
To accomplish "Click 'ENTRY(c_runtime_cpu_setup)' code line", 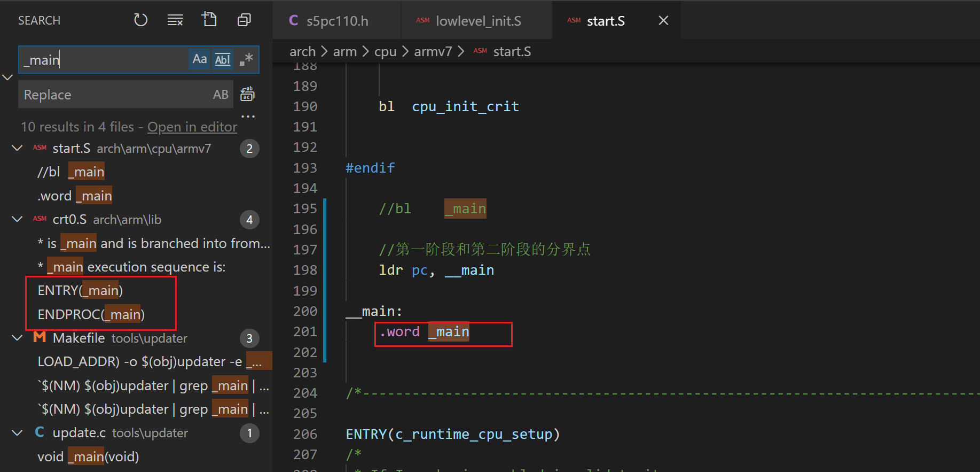I will coord(452,434).
